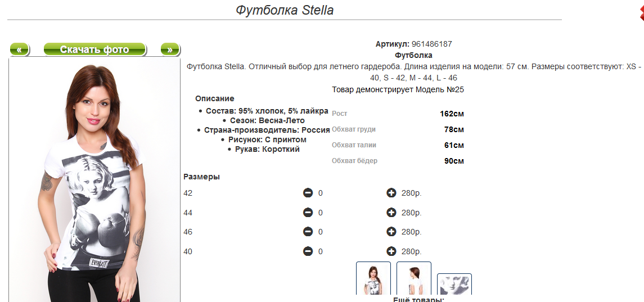Viewport: 644px width, 302px height.
Task: Click the main product photo
Action: [94, 180]
